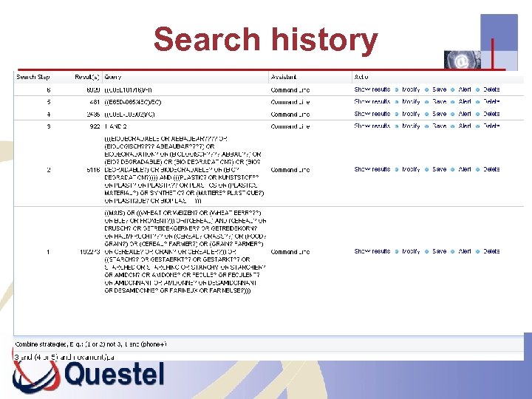The image size is (532, 399).
Task: Modify search step 4
Action: pos(411,114)
